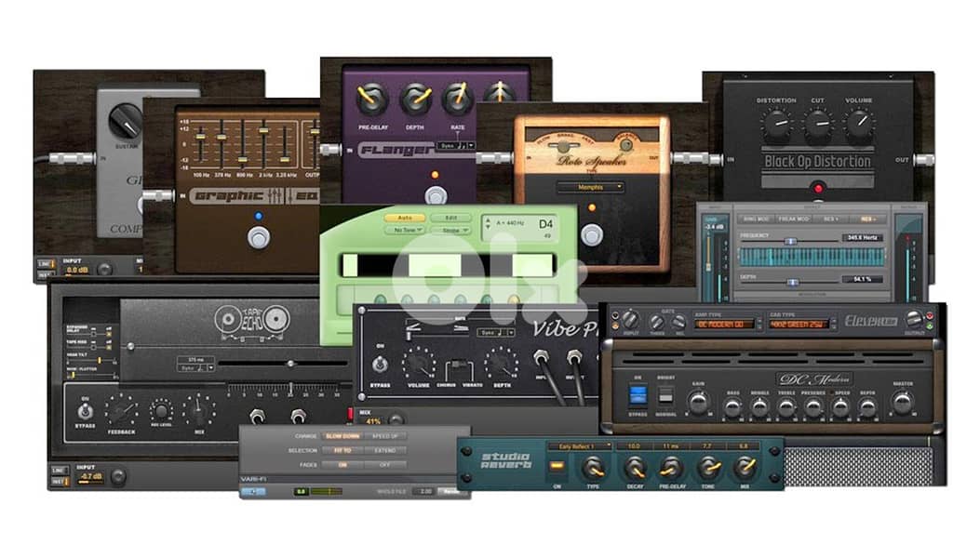
Task: Click the Studio Reverb Mix knob
Action: 745,467
